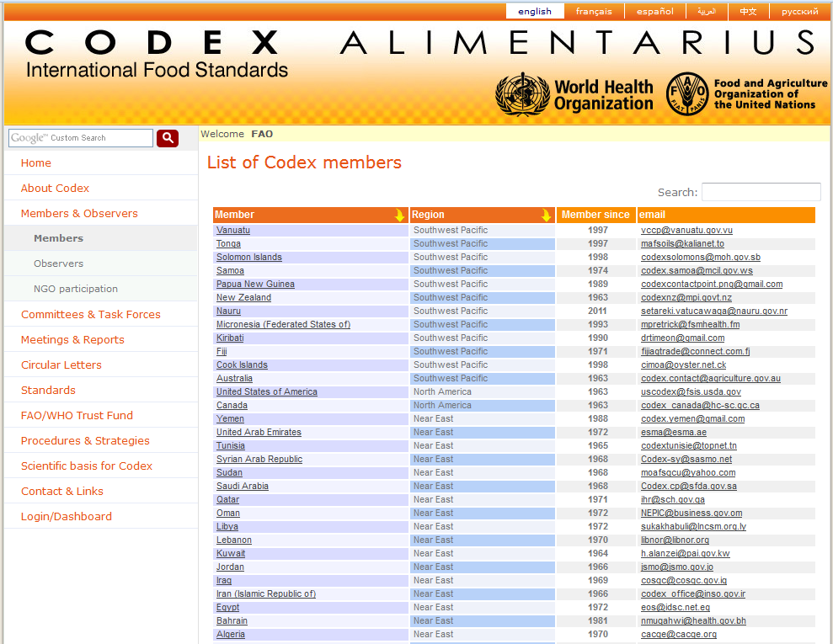Click the table Search input field
The width and height of the screenshot is (833, 644).
[761, 192]
